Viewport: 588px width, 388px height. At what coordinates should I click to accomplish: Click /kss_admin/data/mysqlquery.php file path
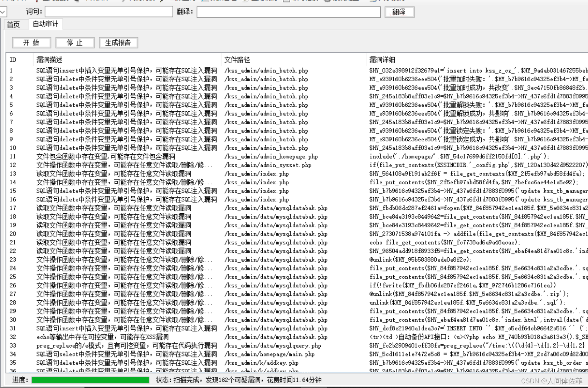[x=273, y=345]
